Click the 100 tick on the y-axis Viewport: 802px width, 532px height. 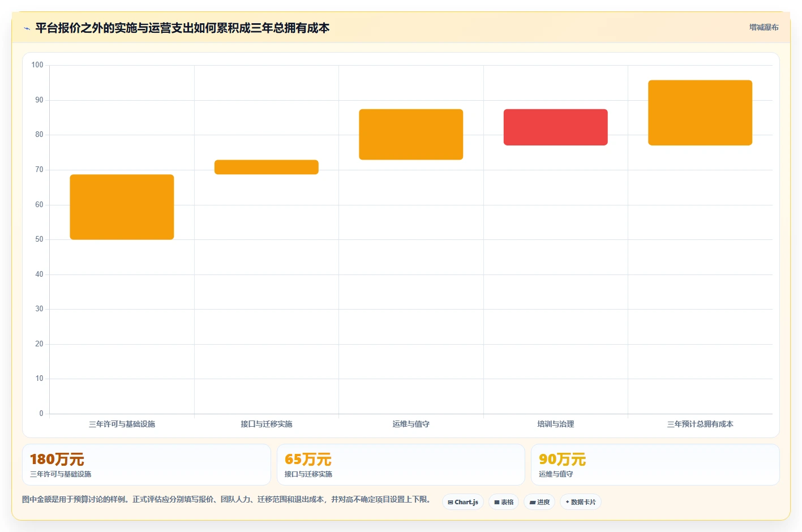pos(37,65)
